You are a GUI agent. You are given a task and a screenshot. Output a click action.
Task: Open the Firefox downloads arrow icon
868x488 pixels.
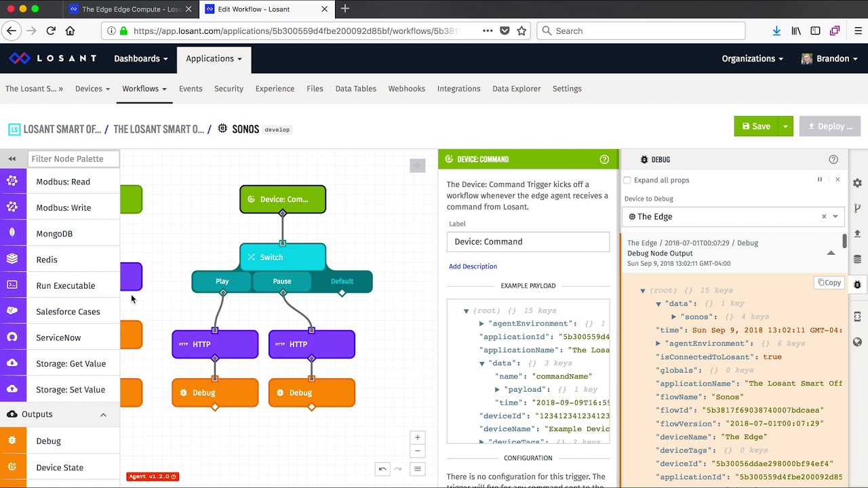776,30
